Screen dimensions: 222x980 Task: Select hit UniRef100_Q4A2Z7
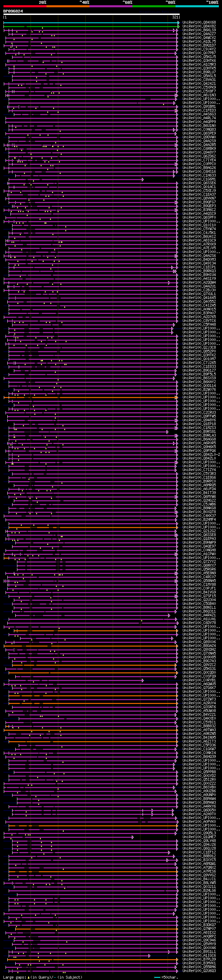(x=199, y=34)
